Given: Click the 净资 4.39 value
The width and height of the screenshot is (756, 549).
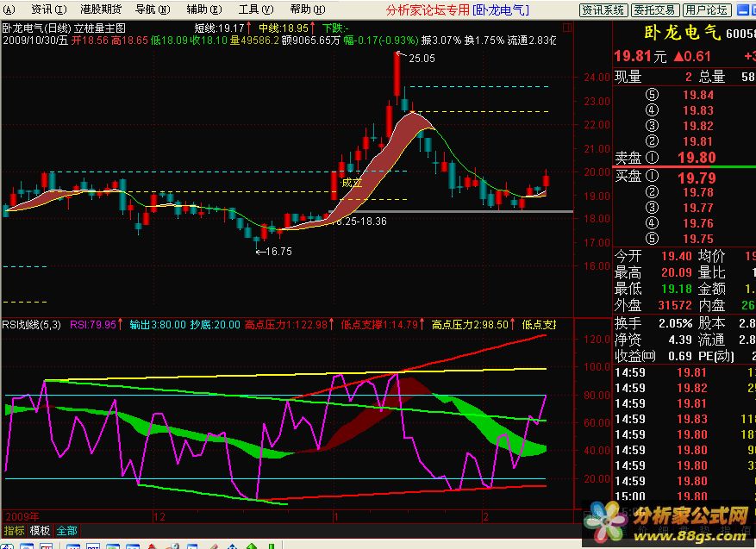Looking at the screenshot, I should (680, 340).
